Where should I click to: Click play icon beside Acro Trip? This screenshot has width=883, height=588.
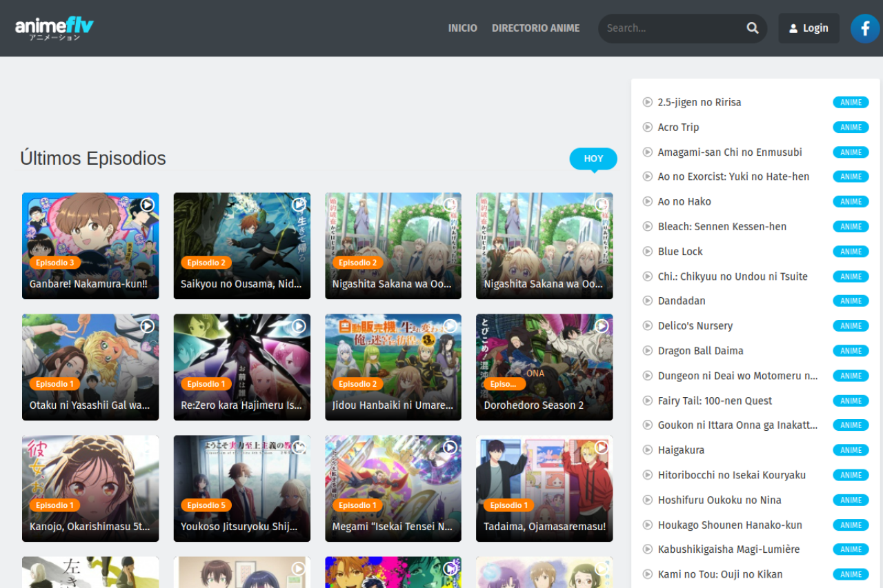(x=647, y=127)
